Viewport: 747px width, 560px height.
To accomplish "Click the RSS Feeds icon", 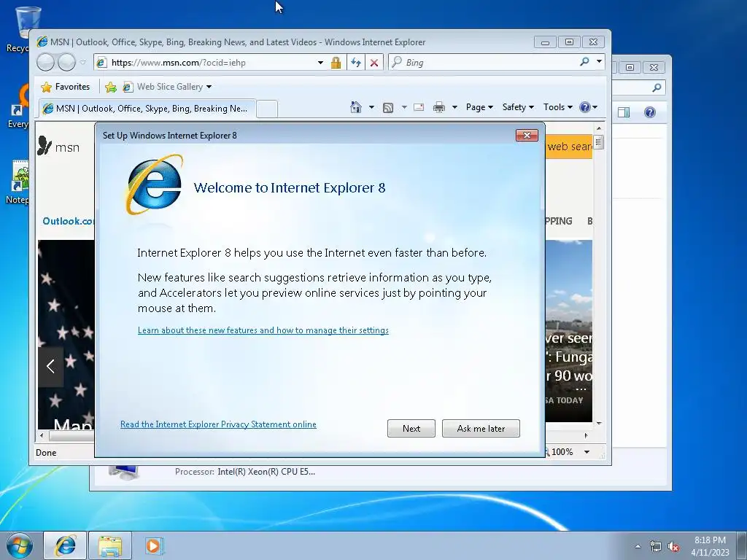I will [x=388, y=108].
